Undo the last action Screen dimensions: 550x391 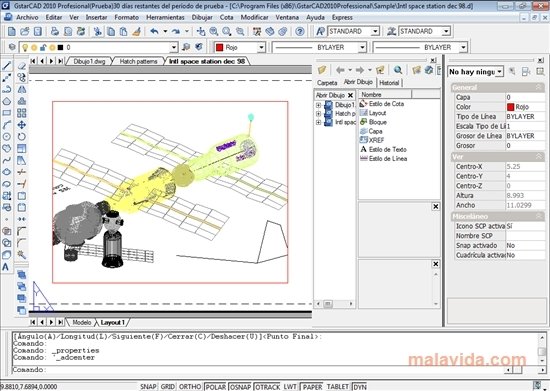pos(154,32)
